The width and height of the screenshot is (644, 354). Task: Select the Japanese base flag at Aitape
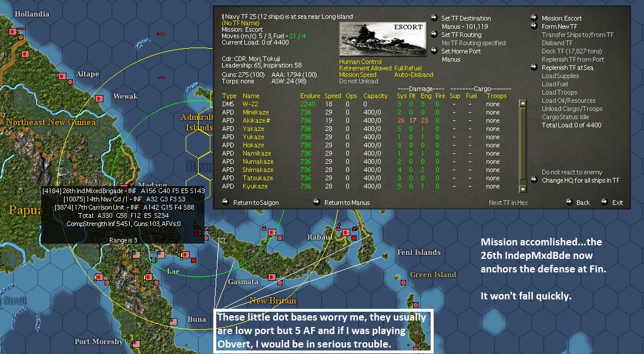[x=62, y=76]
